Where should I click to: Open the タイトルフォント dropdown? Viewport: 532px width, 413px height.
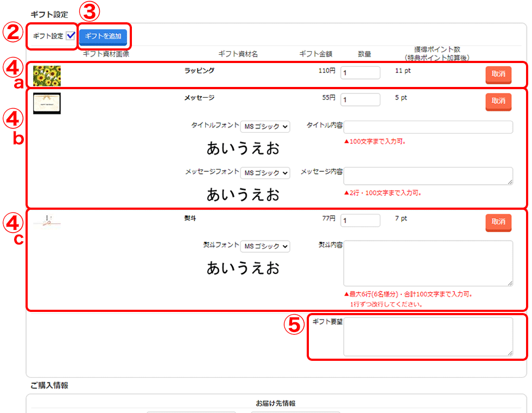click(x=265, y=127)
